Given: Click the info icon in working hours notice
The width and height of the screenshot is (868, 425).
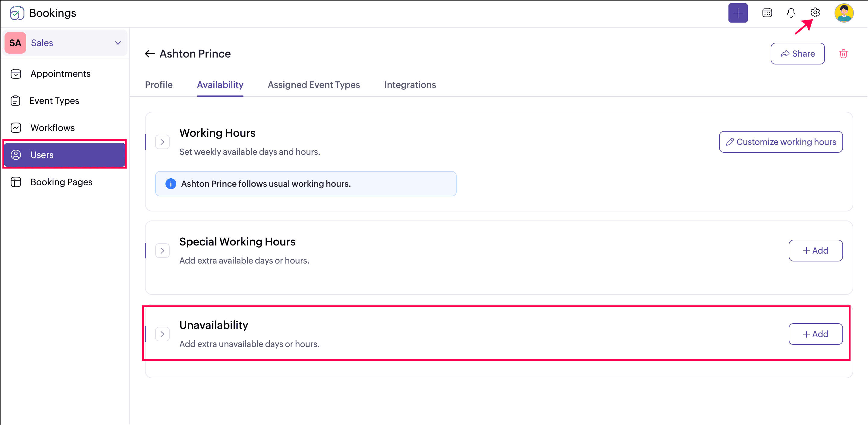Looking at the screenshot, I should [x=171, y=183].
